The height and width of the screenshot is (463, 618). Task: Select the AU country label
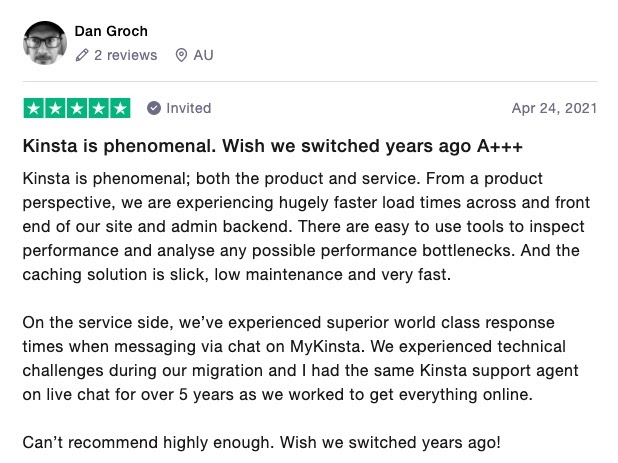click(x=203, y=56)
